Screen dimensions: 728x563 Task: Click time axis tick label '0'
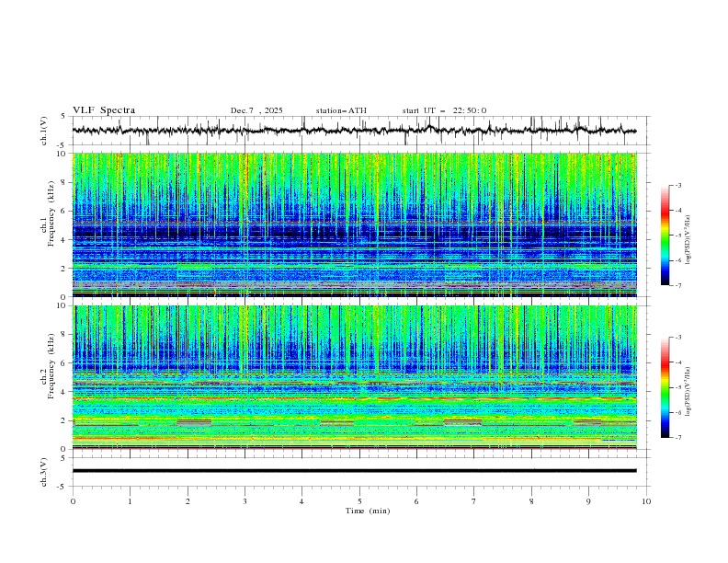[x=73, y=501]
